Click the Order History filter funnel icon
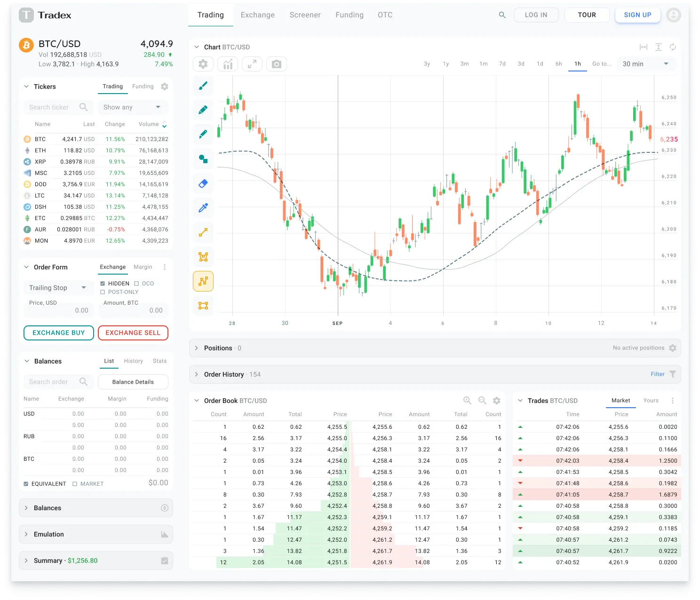700x600 pixels. point(673,374)
